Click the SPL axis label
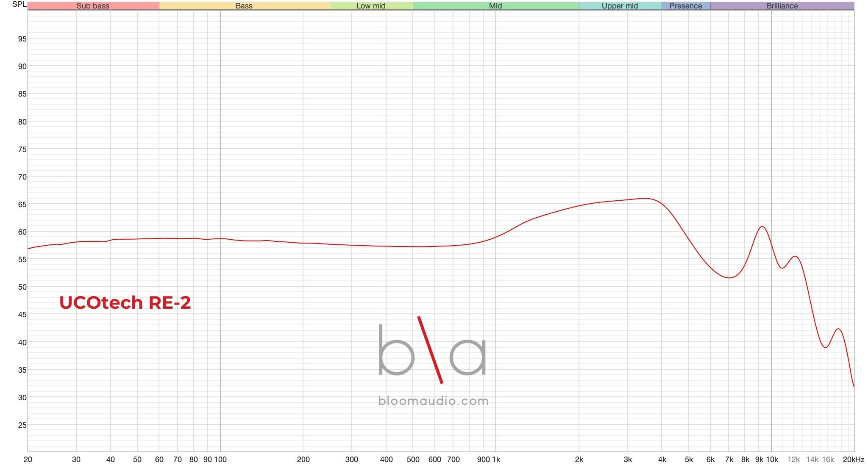Image resolution: width=868 pixels, height=465 pixels. (19, 4)
